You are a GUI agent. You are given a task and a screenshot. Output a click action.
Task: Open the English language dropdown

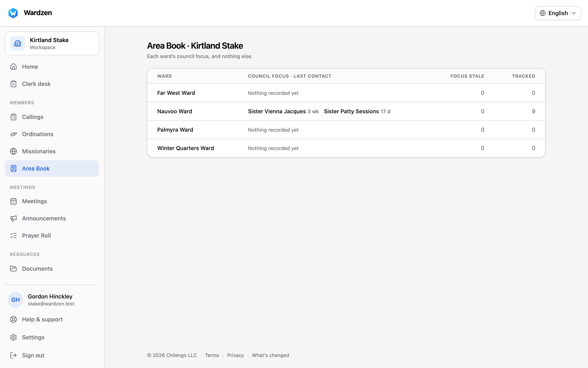[558, 13]
